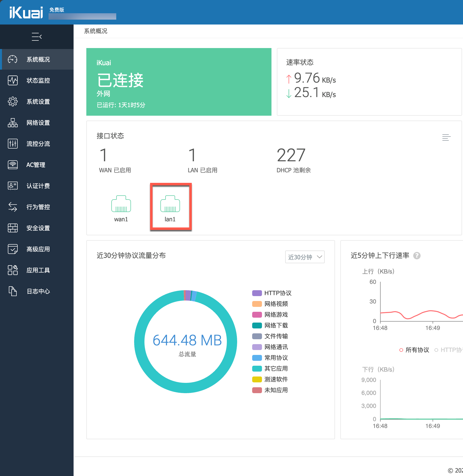The image size is (463, 476).
Task: Click the green 已连接 status card
Action: (x=179, y=82)
